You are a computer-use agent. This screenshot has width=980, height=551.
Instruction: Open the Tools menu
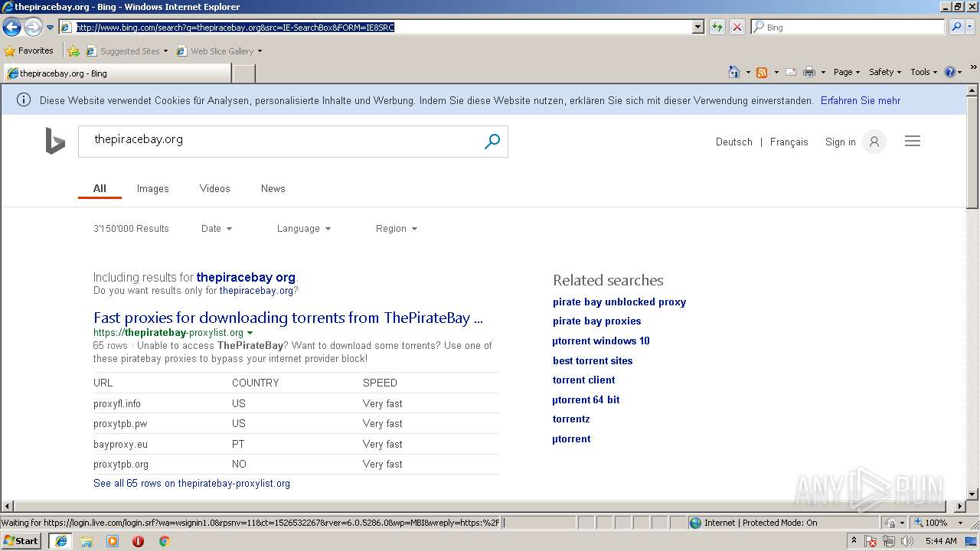tap(924, 72)
